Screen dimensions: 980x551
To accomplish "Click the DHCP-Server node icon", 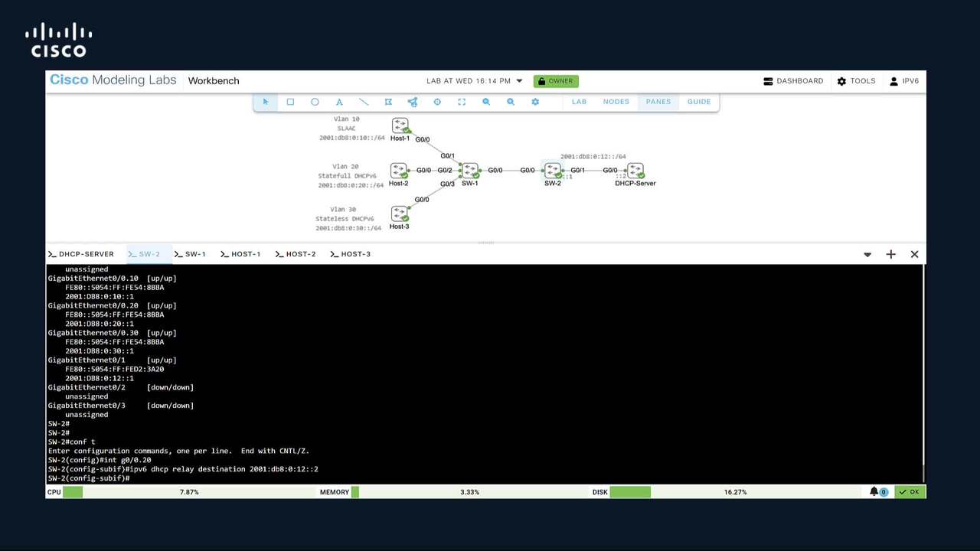I will pos(635,171).
